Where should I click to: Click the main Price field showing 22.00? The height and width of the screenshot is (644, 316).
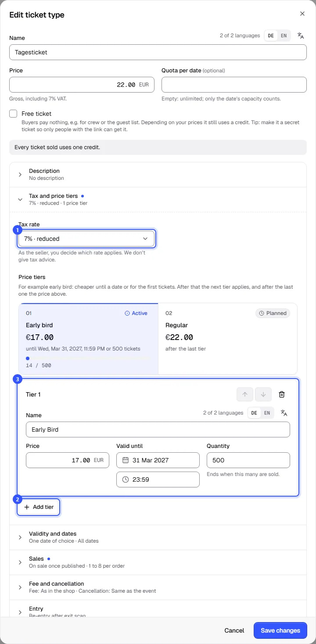click(x=82, y=85)
